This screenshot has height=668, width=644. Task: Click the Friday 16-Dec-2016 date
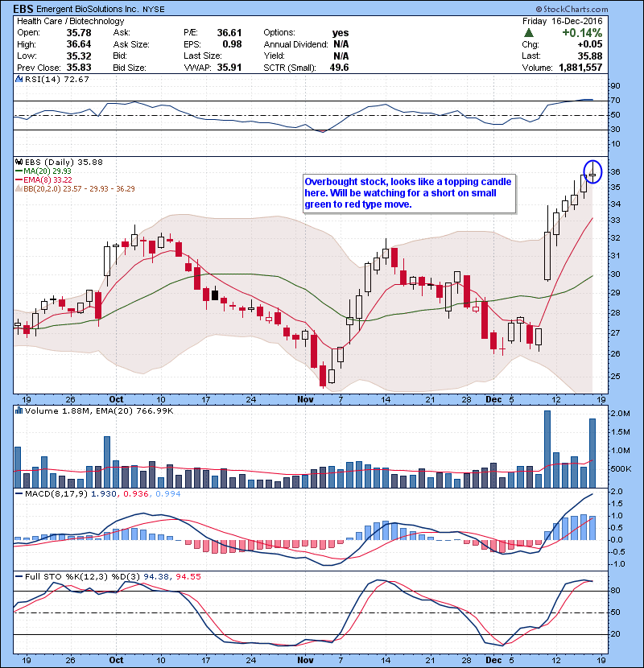(563, 21)
